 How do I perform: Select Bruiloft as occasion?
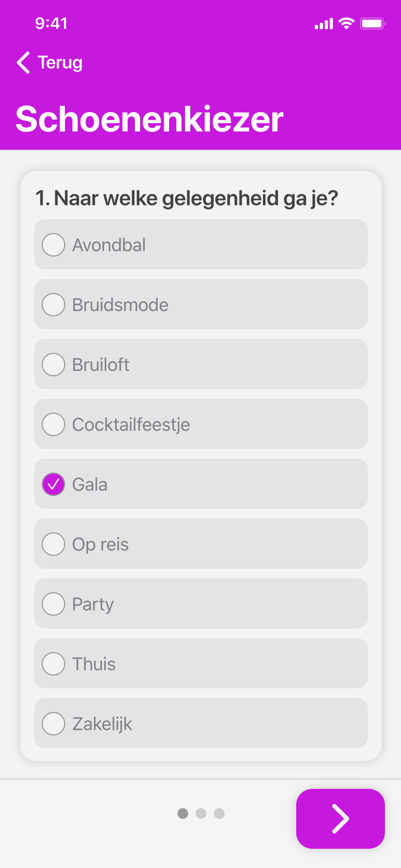point(53,365)
